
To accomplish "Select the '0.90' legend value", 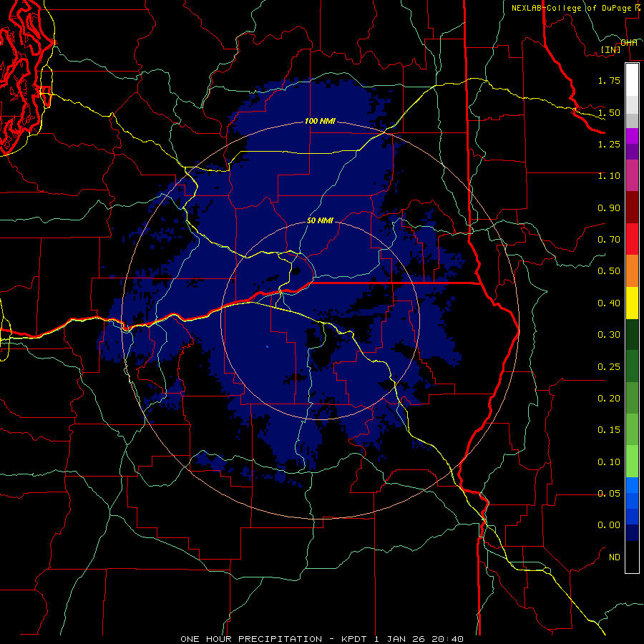I will coord(609,208).
